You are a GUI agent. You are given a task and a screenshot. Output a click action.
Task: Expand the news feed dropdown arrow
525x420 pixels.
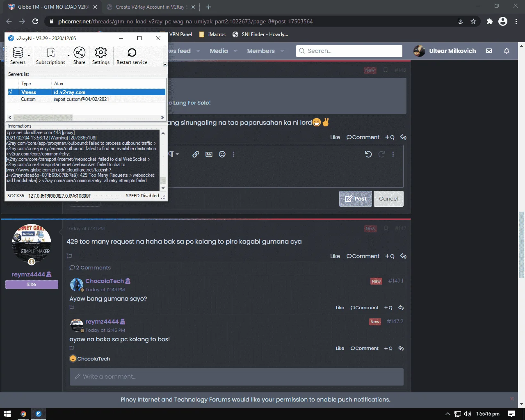198,51
